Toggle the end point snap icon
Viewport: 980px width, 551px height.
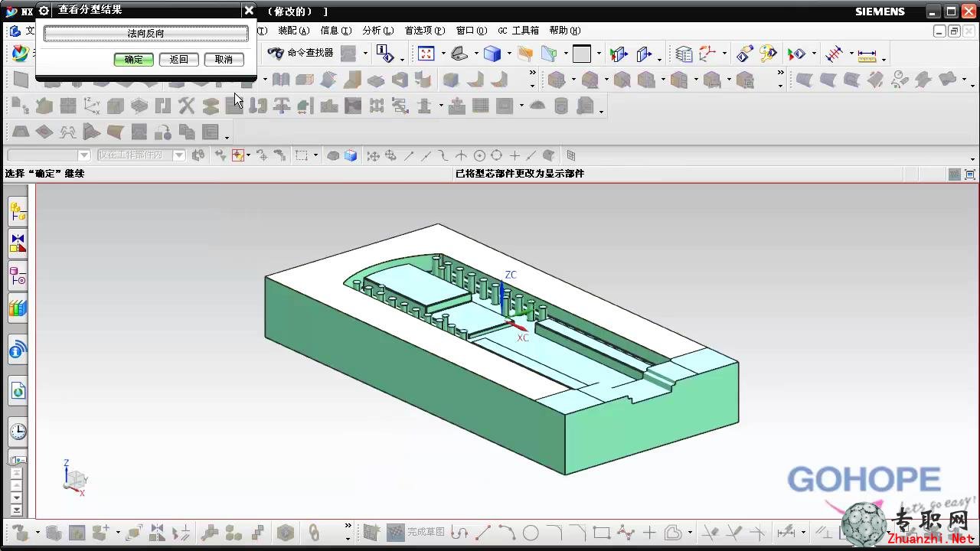point(409,155)
